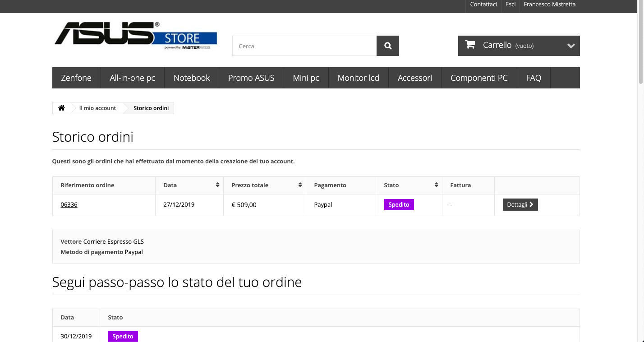Open the Notebook menu category
The image size is (644, 342).
pyautogui.click(x=192, y=78)
